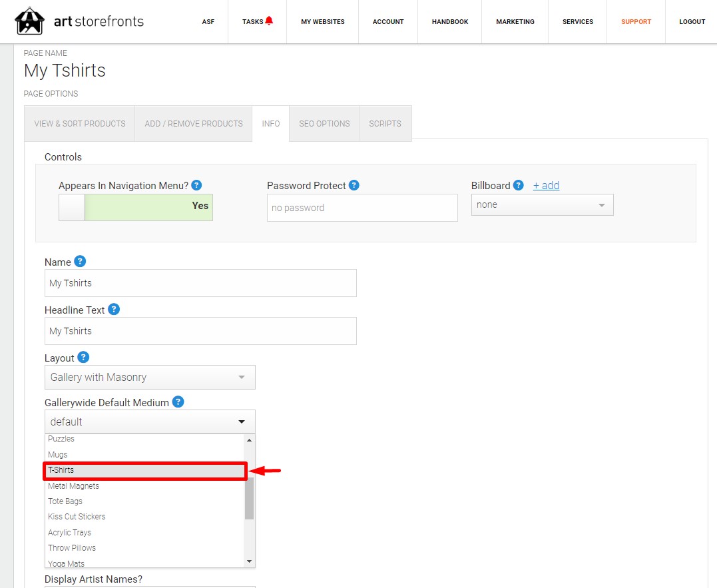The width and height of the screenshot is (717, 588).
Task: Click the Tasks notification bell icon
Action: click(270, 21)
